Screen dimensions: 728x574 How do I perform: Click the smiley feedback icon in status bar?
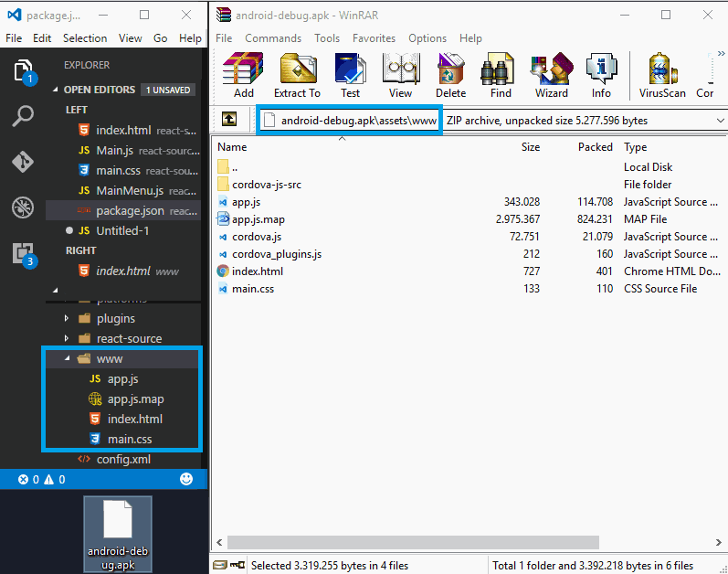[186, 479]
